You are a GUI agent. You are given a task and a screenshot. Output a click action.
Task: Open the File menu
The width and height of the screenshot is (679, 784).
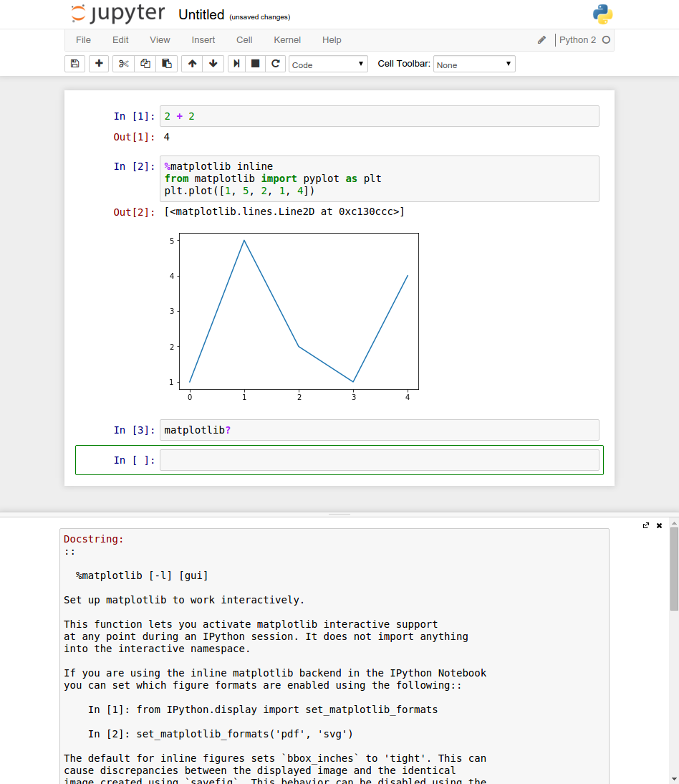[83, 40]
